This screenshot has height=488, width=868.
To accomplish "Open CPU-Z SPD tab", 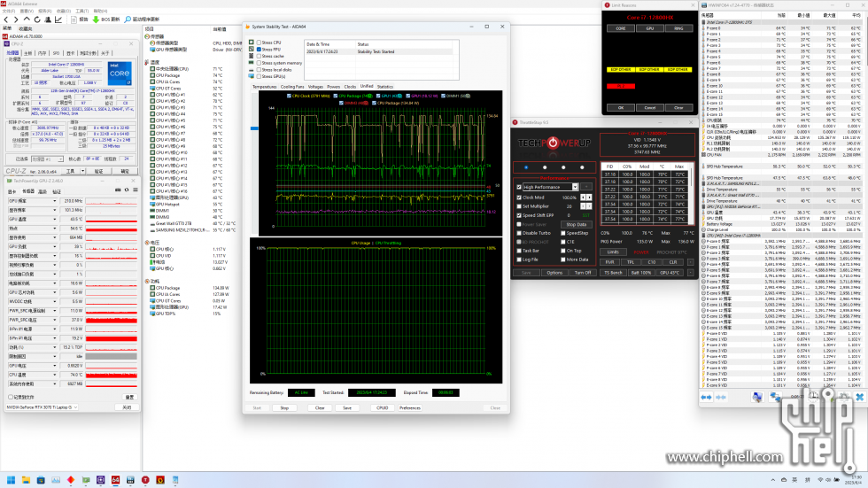I will click(x=56, y=53).
